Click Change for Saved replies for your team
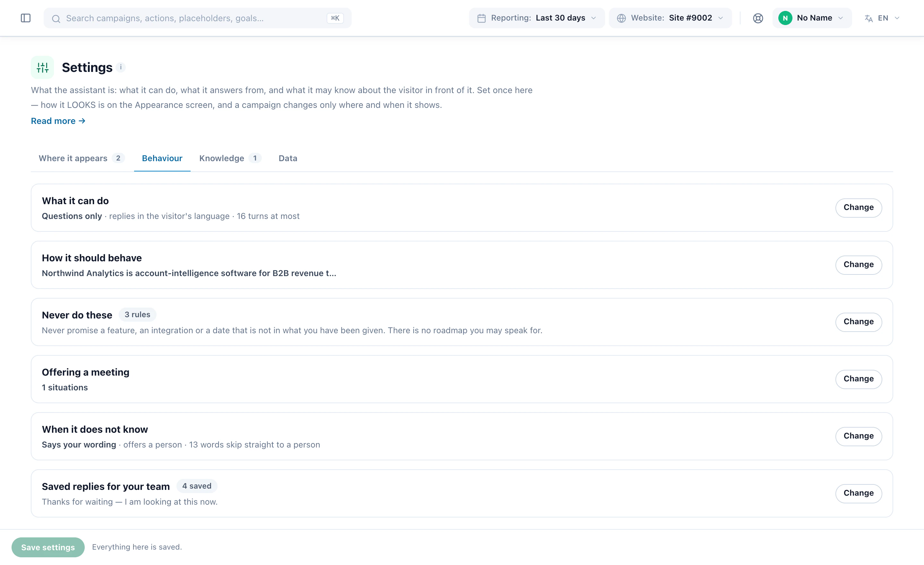Viewport: 924px width, 565px height. pos(858,493)
